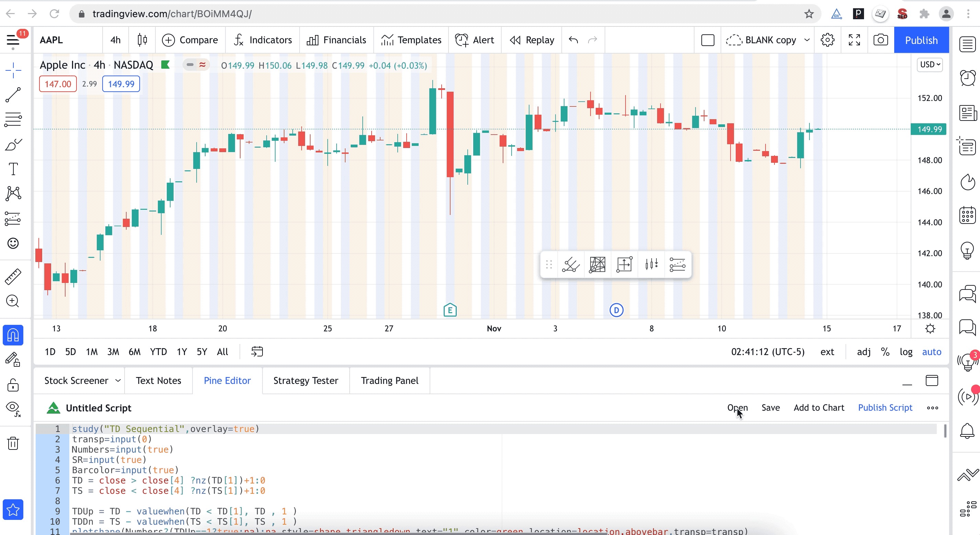Take a chart snapshot with the camera icon
Screen dimensions: 980x535
pos(880,40)
